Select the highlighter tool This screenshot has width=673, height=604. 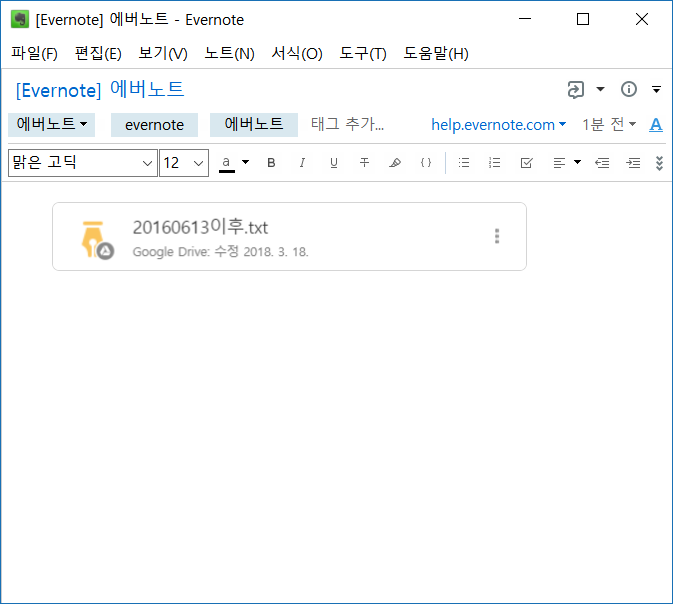395,163
